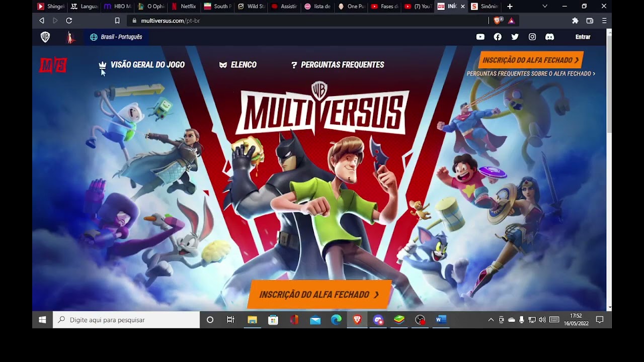Open browser hamburger menu
Viewport: 644px width, 362px height.
[604, 21]
